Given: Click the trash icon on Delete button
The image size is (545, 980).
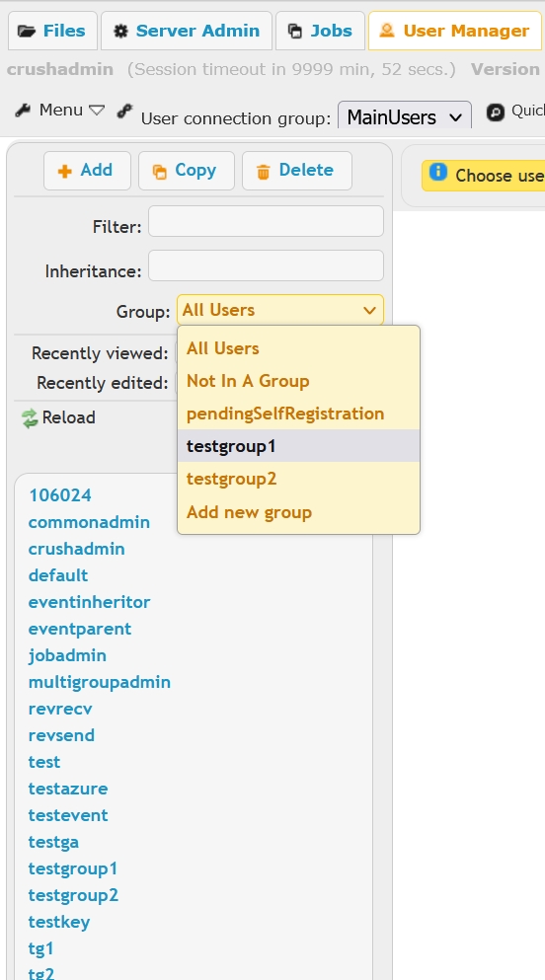Looking at the screenshot, I should click(264, 172).
